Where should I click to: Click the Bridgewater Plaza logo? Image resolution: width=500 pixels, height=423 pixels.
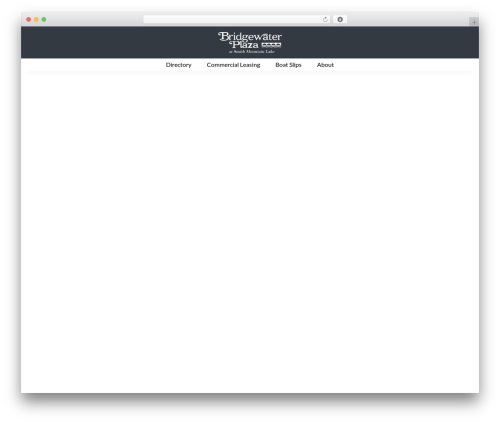pyautogui.click(x=250, y=42)
